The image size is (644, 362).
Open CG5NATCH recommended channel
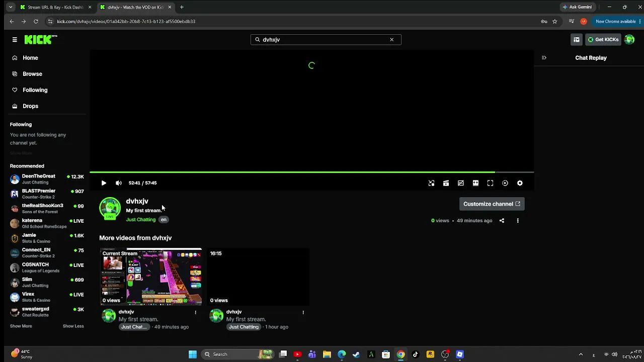coord(47,267)
